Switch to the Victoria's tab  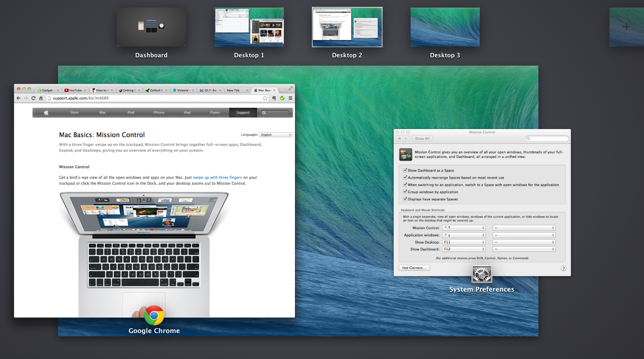click(183, 90)
